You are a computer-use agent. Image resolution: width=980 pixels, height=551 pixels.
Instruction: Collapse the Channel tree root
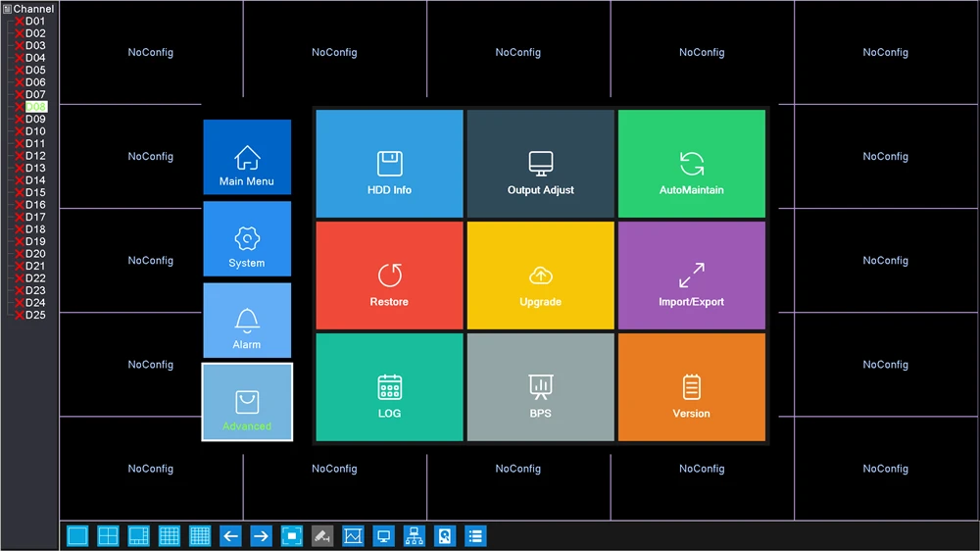point(8,9)
